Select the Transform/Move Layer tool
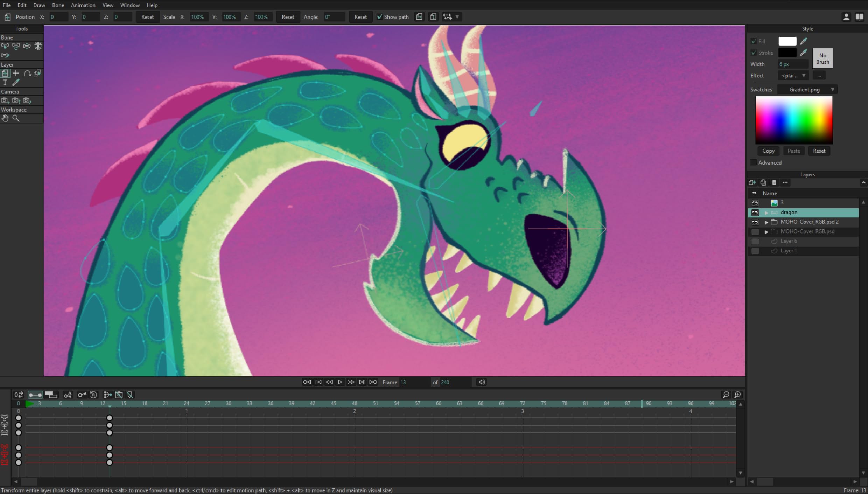The width and height of the screenshot is (868, 494). coord(5,74)
